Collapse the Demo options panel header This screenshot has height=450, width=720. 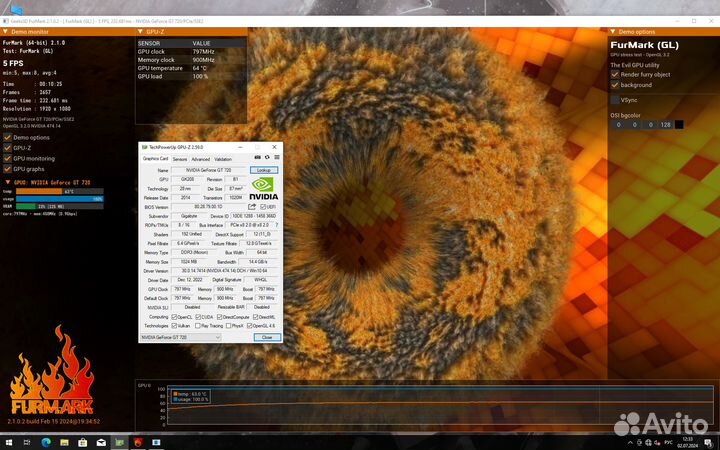614,32
